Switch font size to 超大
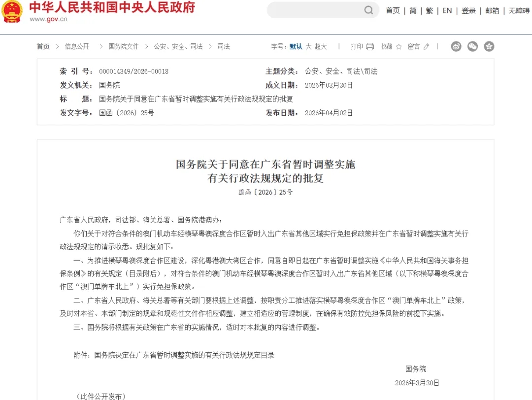Screen dimensions: 532x400 (x=321, y=46)
